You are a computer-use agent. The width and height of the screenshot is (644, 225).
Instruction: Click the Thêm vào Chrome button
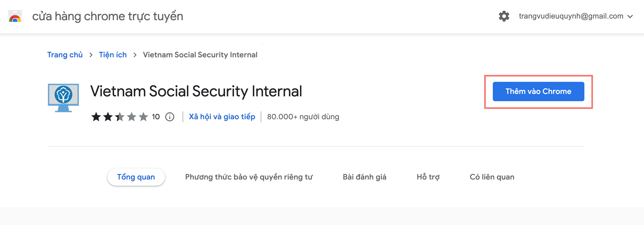click(x=538, y=91)
